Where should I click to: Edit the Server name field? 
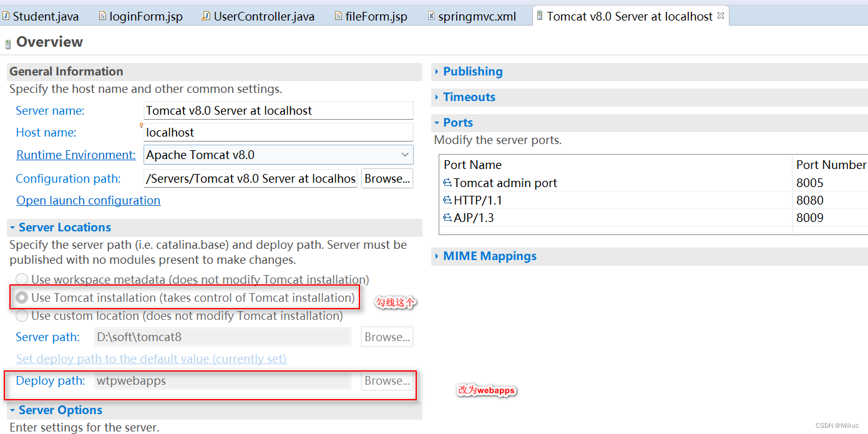click(278, 110)
